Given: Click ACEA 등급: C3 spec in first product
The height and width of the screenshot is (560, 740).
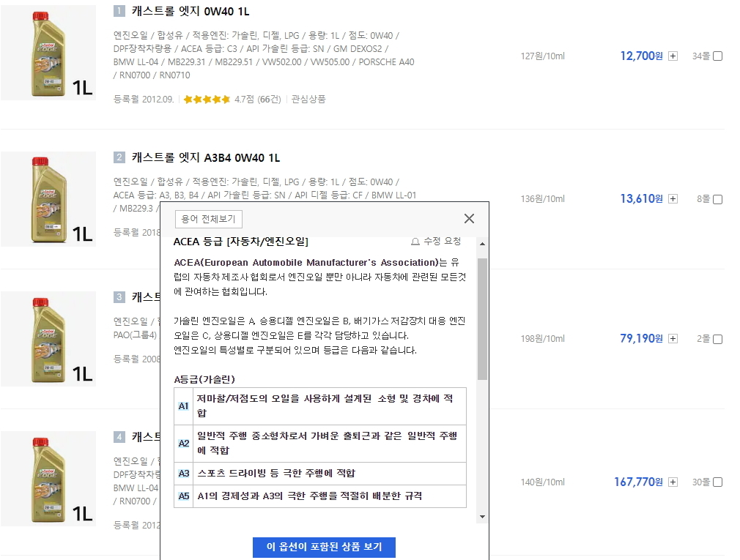Looking at the screenshot, I should 209,48.
